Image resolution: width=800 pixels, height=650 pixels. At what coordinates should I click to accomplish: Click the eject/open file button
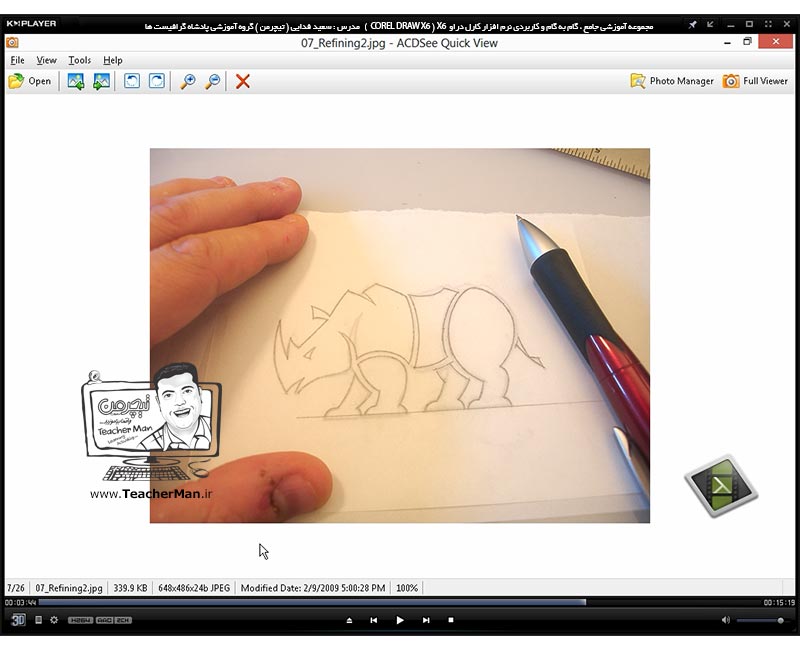[349, 620]
